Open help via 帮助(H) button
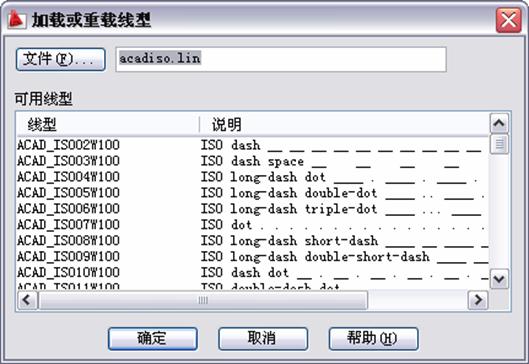This screenshot has width=529, height=364. tap(373, 338)
